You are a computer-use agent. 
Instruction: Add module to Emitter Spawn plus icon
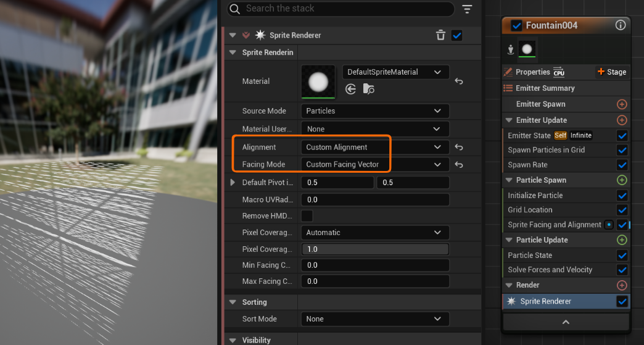622,104
